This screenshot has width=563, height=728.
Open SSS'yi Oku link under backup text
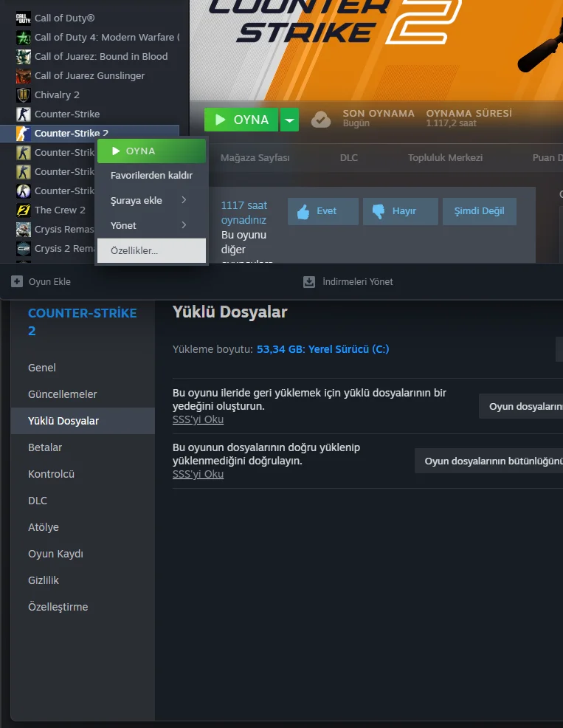198,419
